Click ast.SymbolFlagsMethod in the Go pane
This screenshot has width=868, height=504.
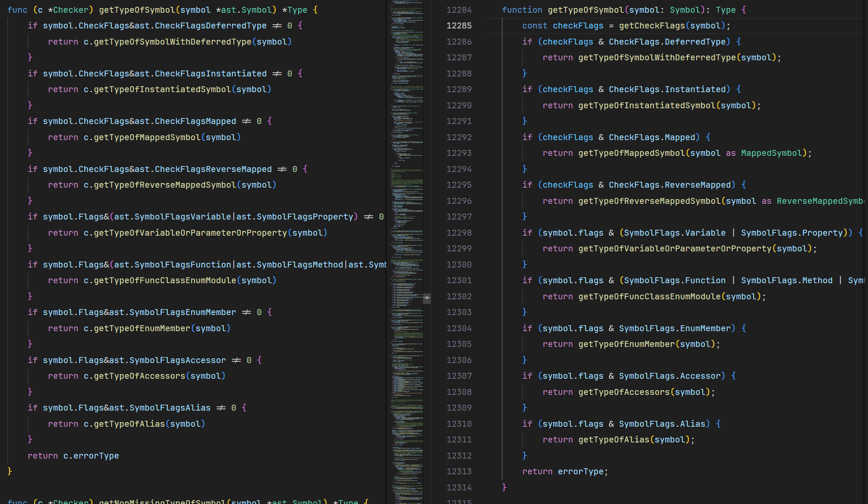(x=290, y=265)
